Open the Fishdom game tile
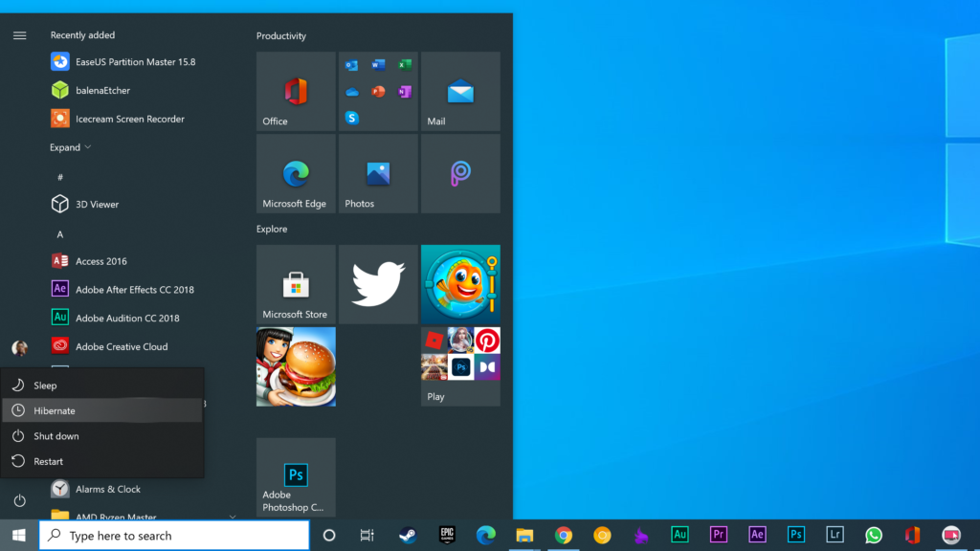This screenshot has width=980, height=551. 460,284
